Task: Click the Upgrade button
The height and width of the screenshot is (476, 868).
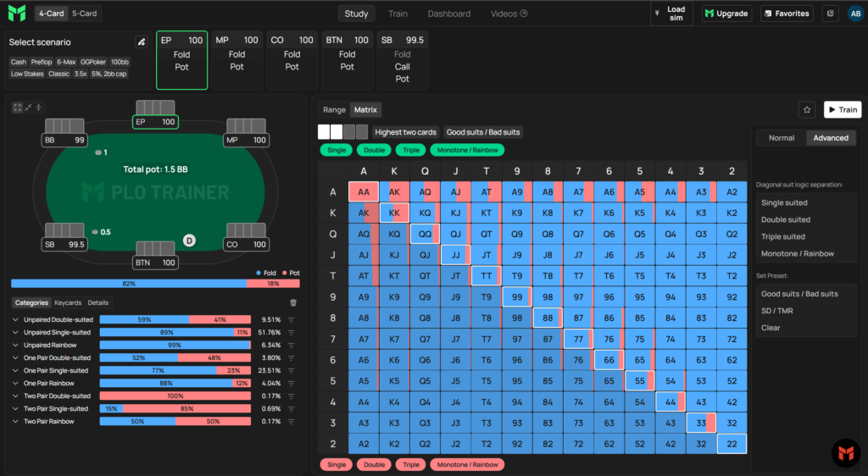Action: [x=726, y=14]
